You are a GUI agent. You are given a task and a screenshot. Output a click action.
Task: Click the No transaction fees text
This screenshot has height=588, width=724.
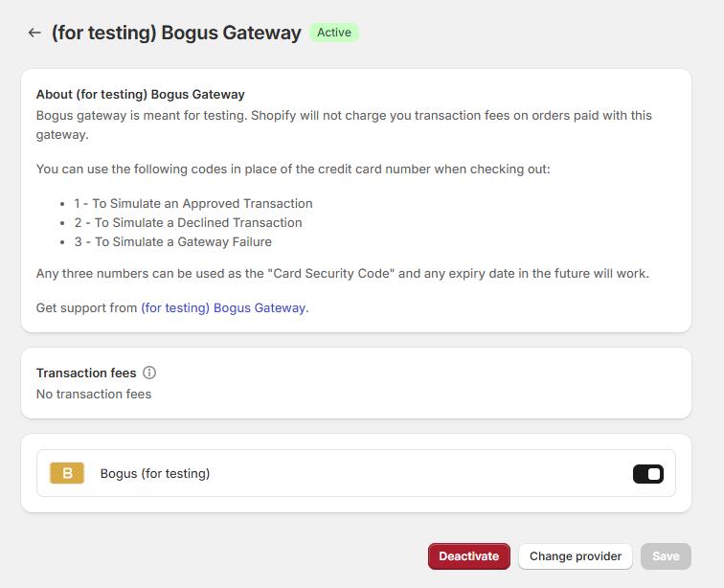pos(94,394)
